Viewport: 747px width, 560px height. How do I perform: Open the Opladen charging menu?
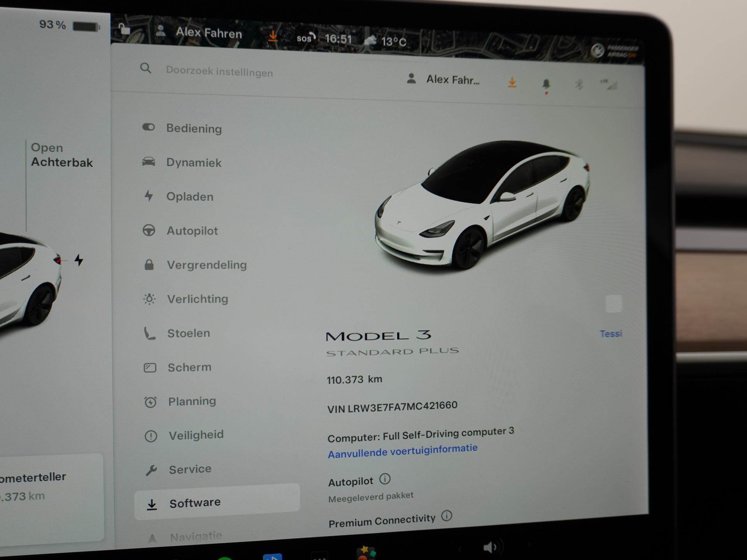point(179,196)
